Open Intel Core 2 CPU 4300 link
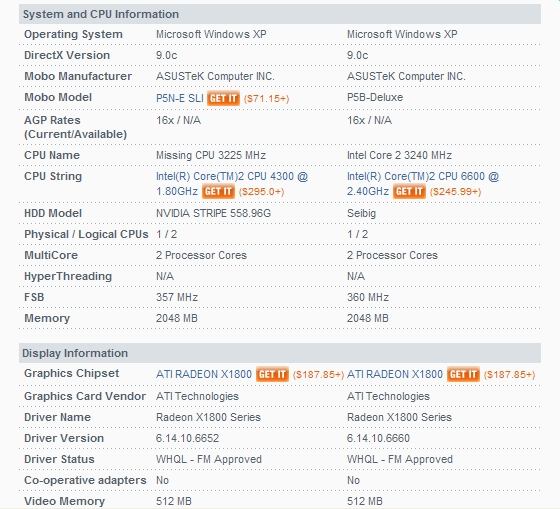The image size is (560, 509). tap(232, 184)
